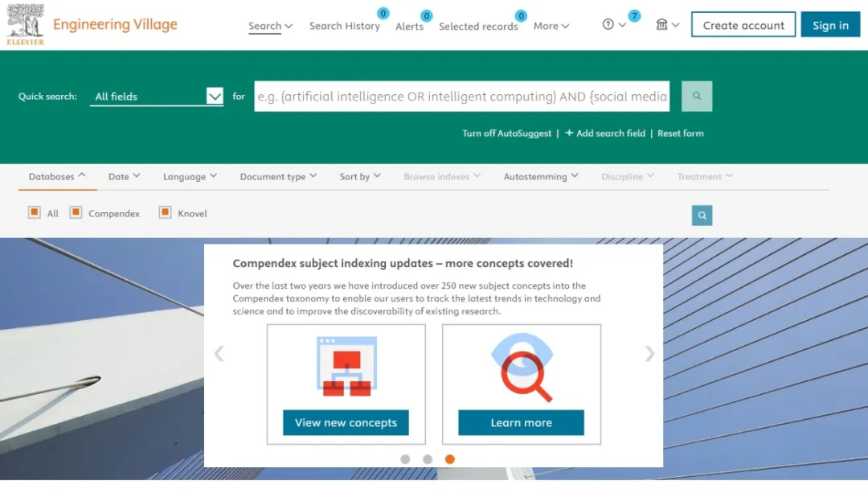Expand the Language filter
The height and width of the screenshot is (489, 868).
tap(190, 176)
